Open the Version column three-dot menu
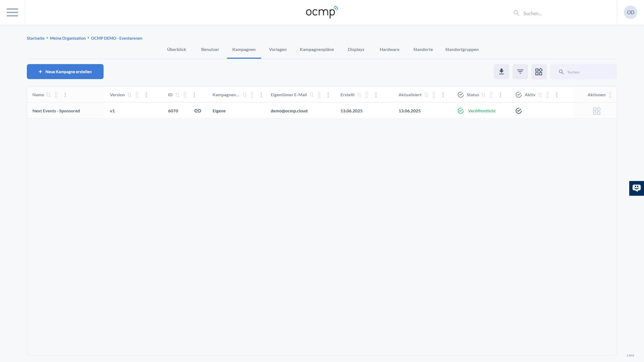 coord(146,95)
